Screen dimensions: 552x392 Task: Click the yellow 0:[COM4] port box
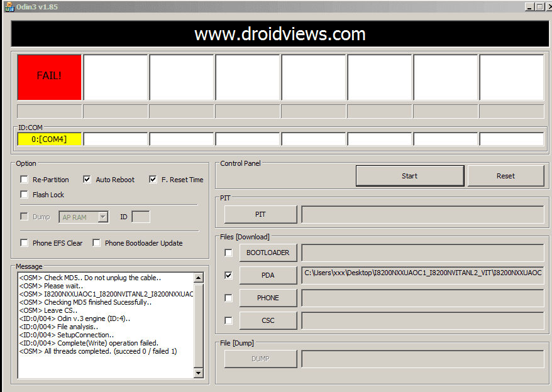(x=49, y=139)
